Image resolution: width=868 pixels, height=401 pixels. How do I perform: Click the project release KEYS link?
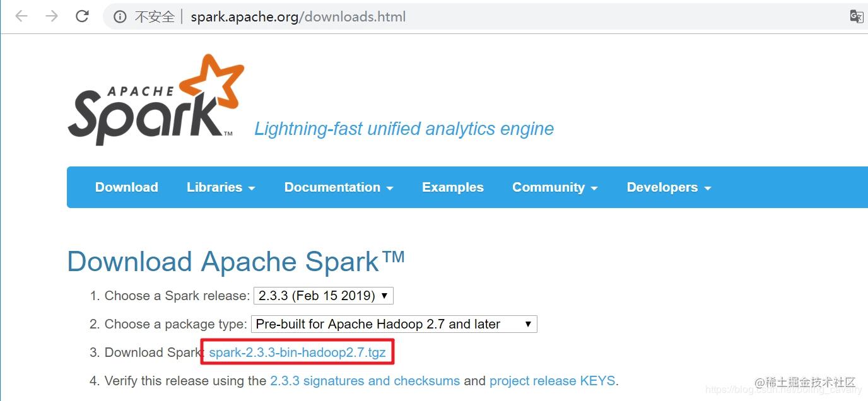(552, 381)
